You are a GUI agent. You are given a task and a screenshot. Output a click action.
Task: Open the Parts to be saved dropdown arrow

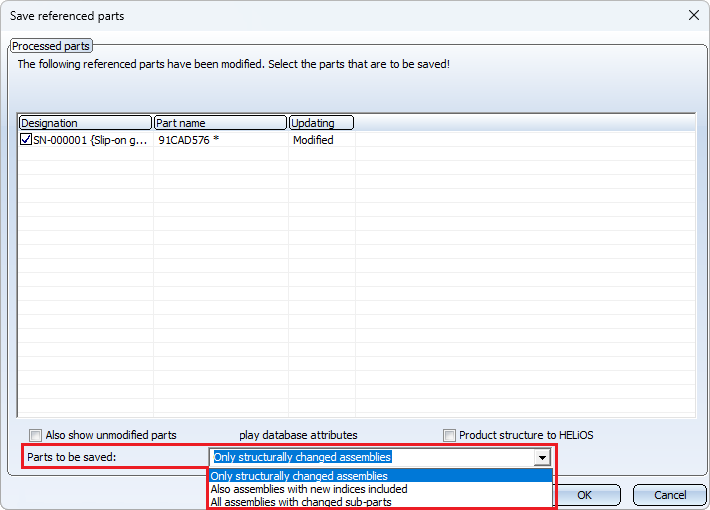542,457
